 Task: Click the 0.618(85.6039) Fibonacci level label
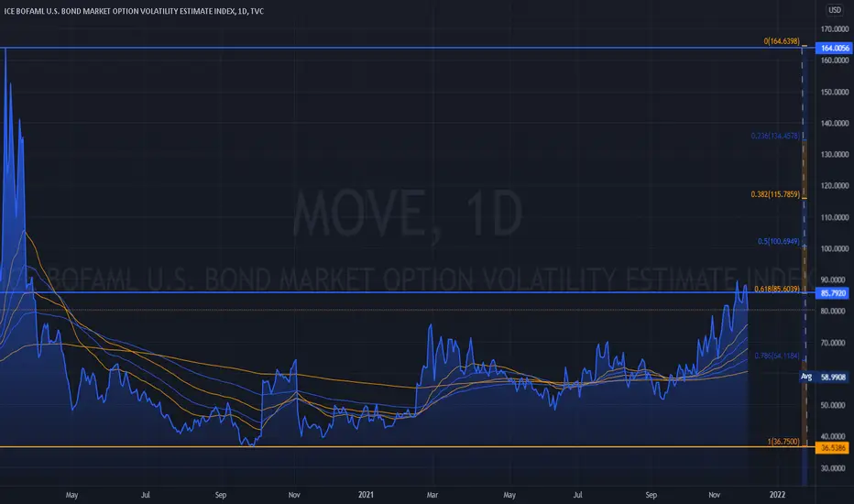(777, 290)
